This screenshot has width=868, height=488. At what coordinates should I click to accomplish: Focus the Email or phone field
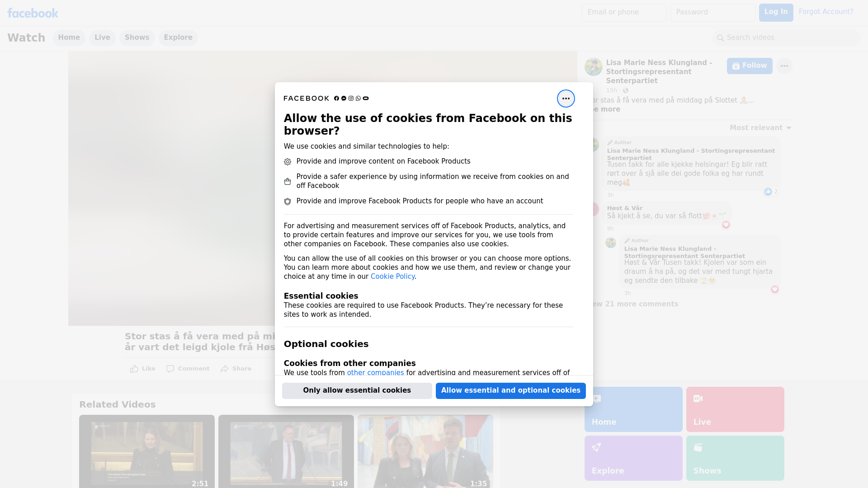624,13
